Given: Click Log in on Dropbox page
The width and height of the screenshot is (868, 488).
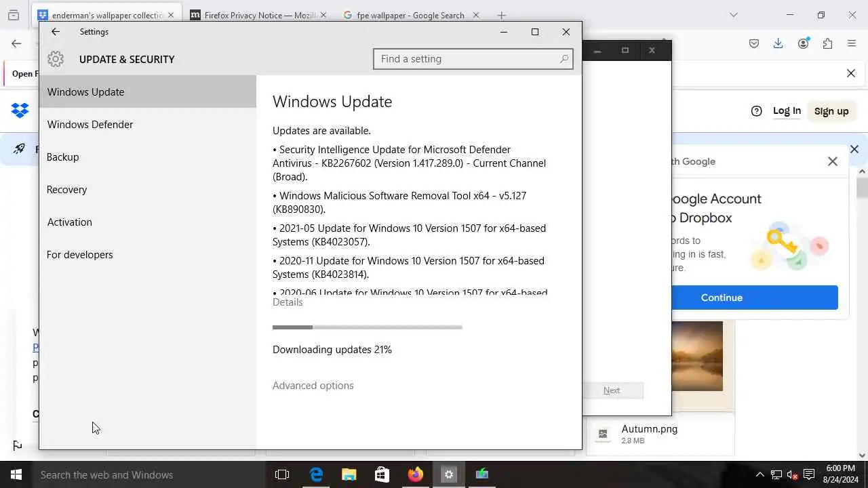Looking at the screenshot, I should click(787, 110).
